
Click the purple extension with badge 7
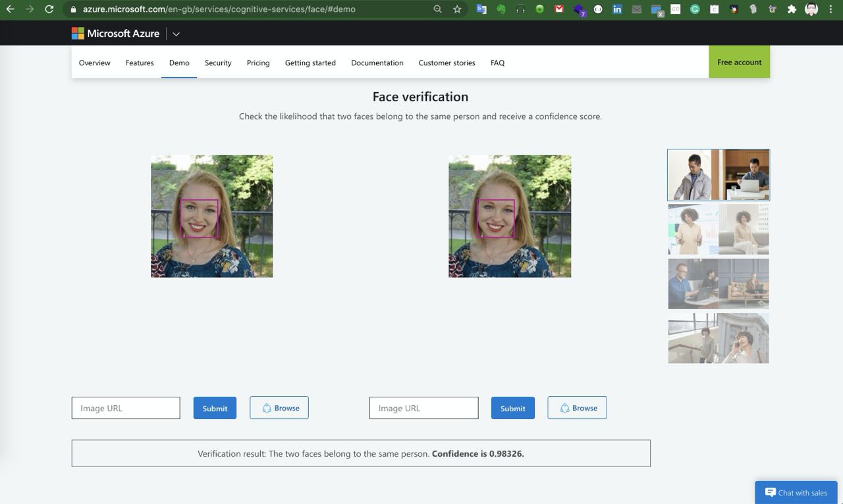[x=579, y=10]
